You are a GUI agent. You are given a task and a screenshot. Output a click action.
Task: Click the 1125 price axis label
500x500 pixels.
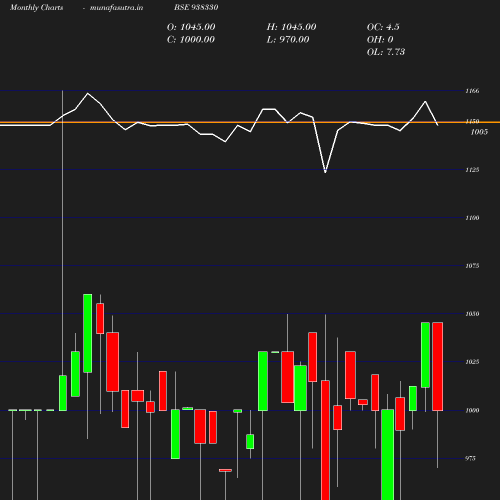click(472, 170)
